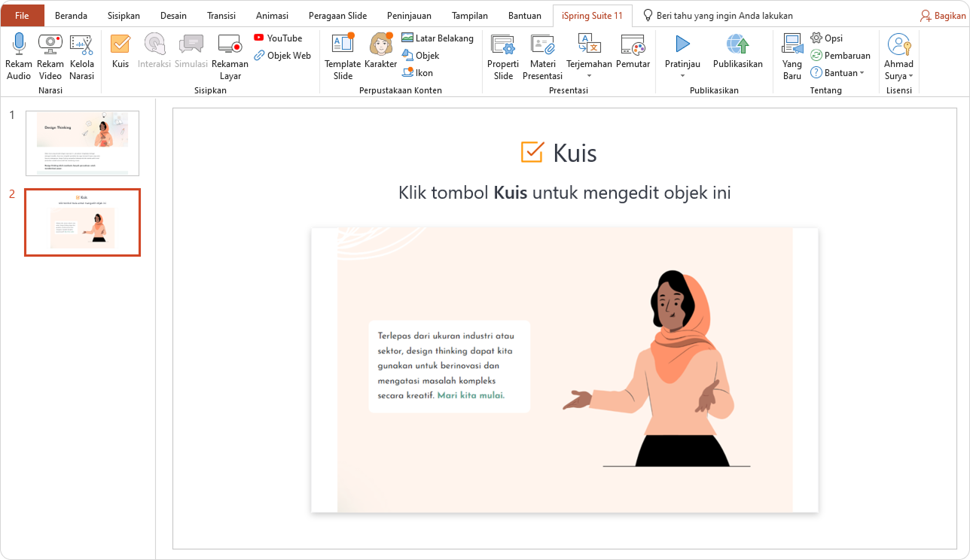Click the Objek Web link button

coord(282,56)
